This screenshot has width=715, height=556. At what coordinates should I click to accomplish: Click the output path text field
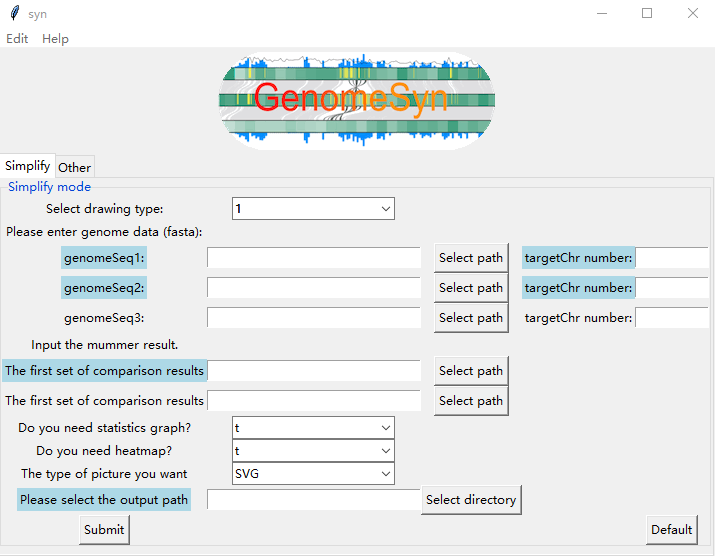click(x=314, y=500)
